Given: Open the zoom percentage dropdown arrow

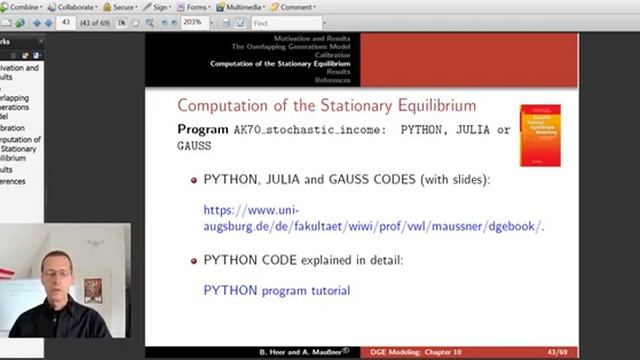Looking at the screenshot, I should tap(211, 23).
